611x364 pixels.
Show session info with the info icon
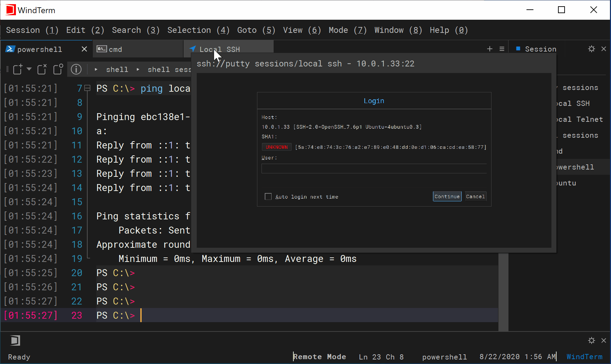(x=76, y=69)
